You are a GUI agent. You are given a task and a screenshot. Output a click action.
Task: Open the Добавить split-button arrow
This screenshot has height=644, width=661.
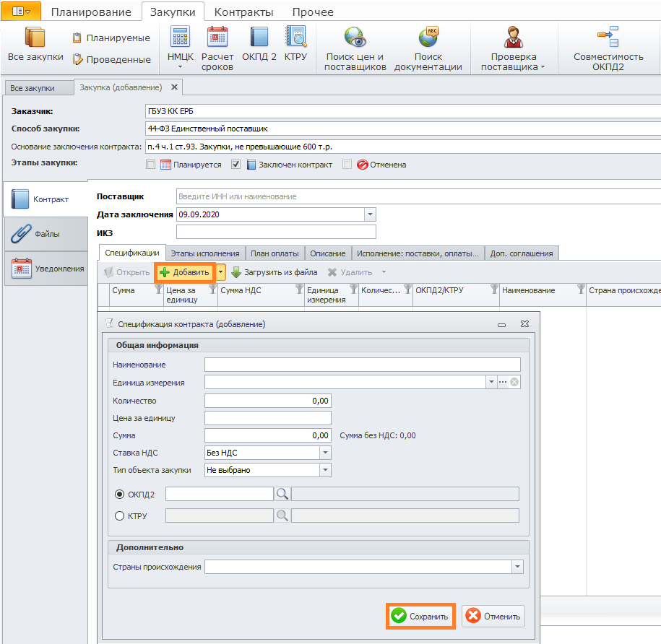point(220,272)
